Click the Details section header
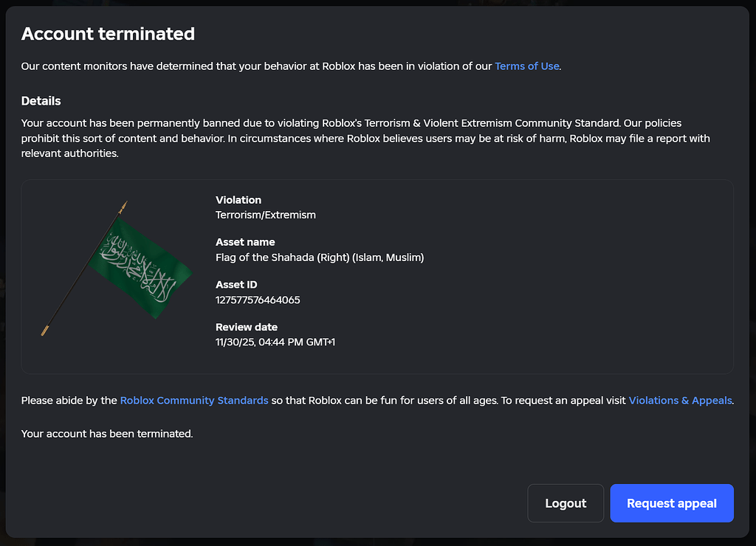 coord(41,100)
